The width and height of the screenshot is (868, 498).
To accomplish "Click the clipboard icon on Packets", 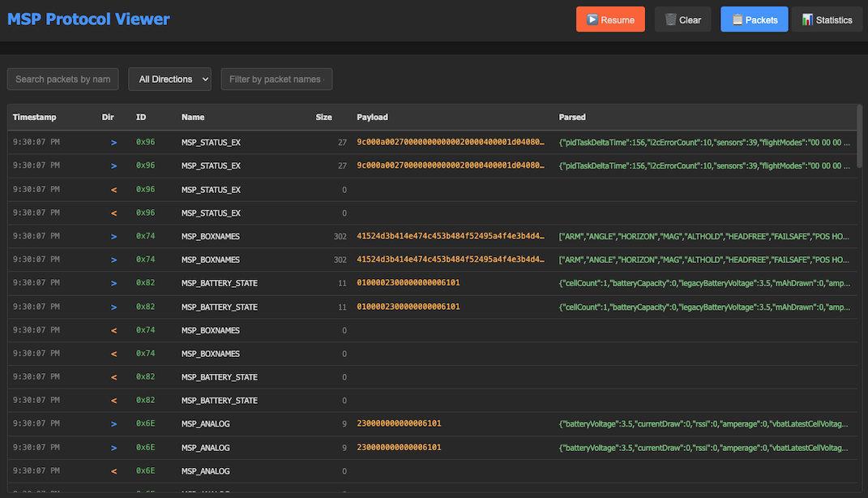I will tap(738, 19).
